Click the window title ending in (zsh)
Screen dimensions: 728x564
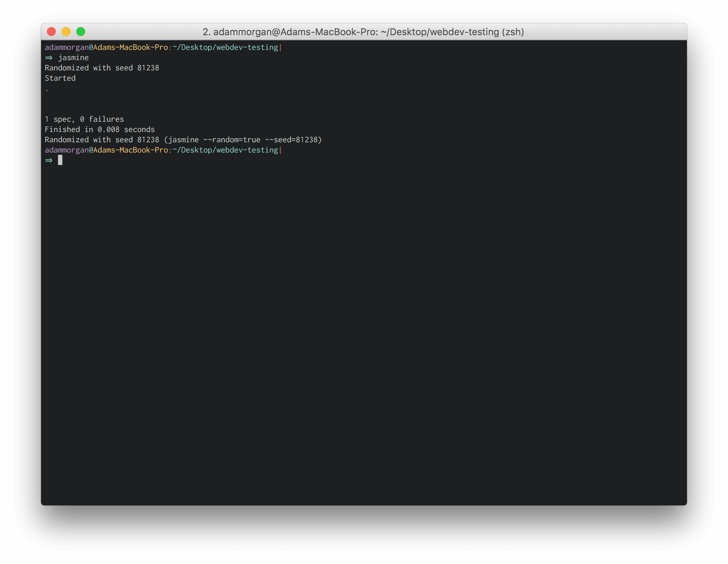point(363,32)
